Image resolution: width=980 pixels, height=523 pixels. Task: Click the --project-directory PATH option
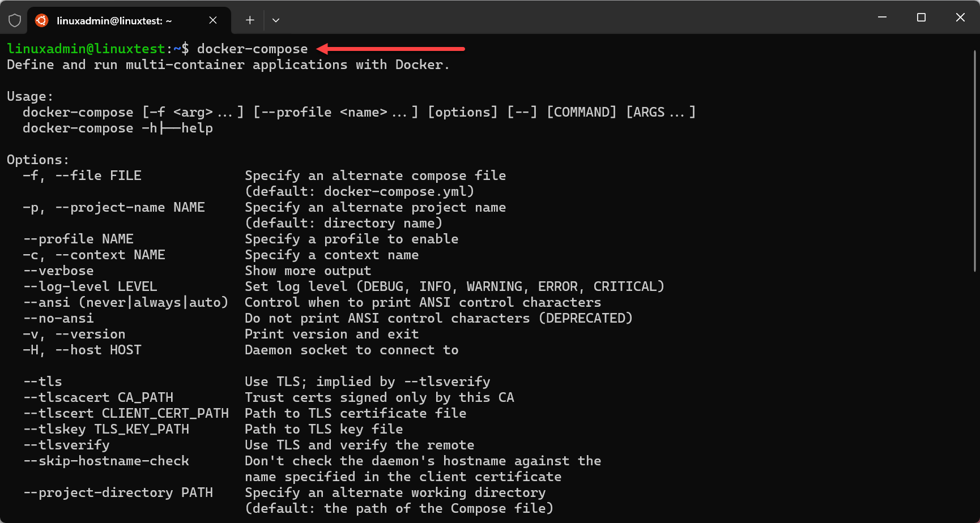(x=118, y=492)
